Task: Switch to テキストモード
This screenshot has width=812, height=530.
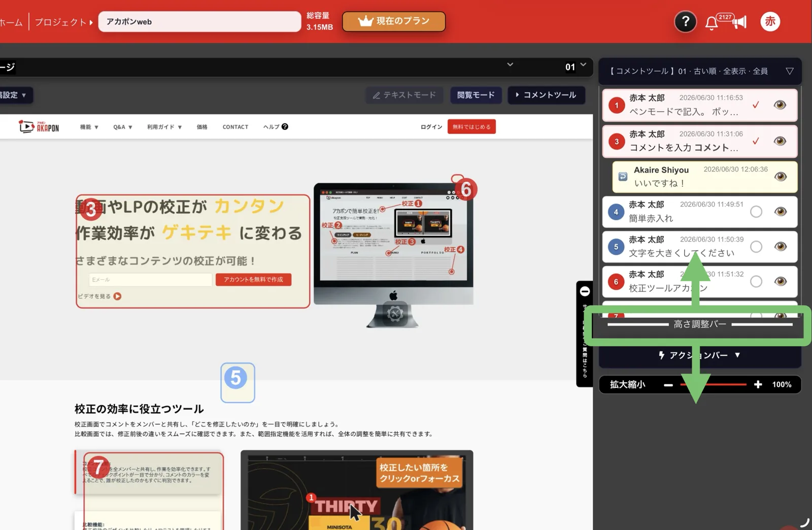Action: [x=404, y=95]
